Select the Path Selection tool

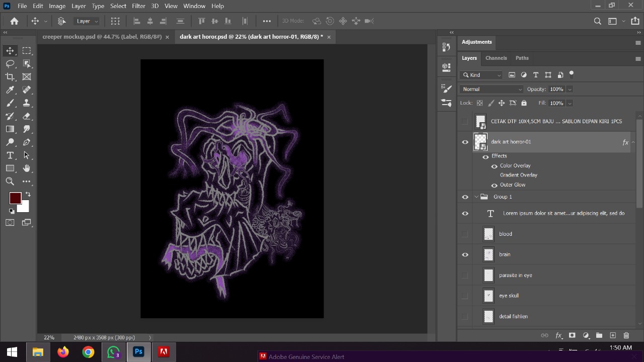27,155
